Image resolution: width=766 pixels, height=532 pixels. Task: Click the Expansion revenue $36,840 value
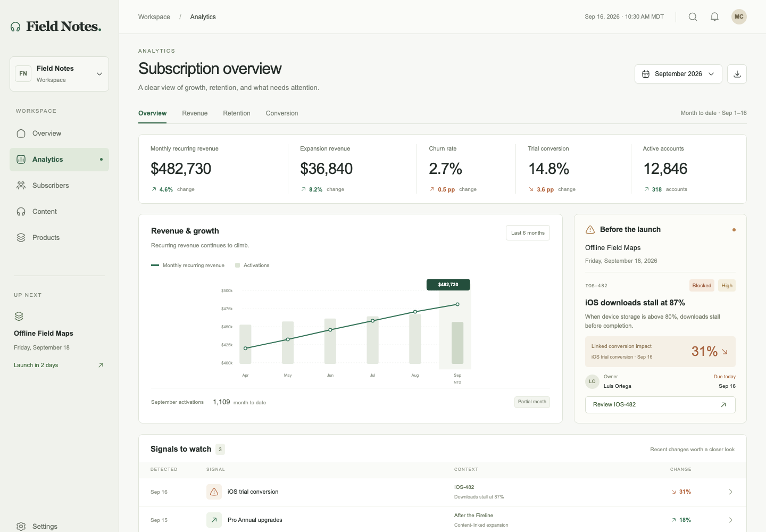click(x=327, y=169)
